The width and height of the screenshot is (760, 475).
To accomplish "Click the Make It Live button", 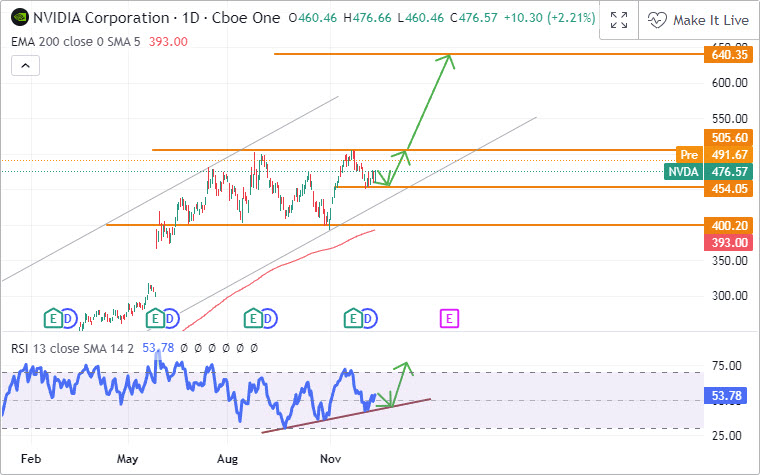I will pos(697,19).
